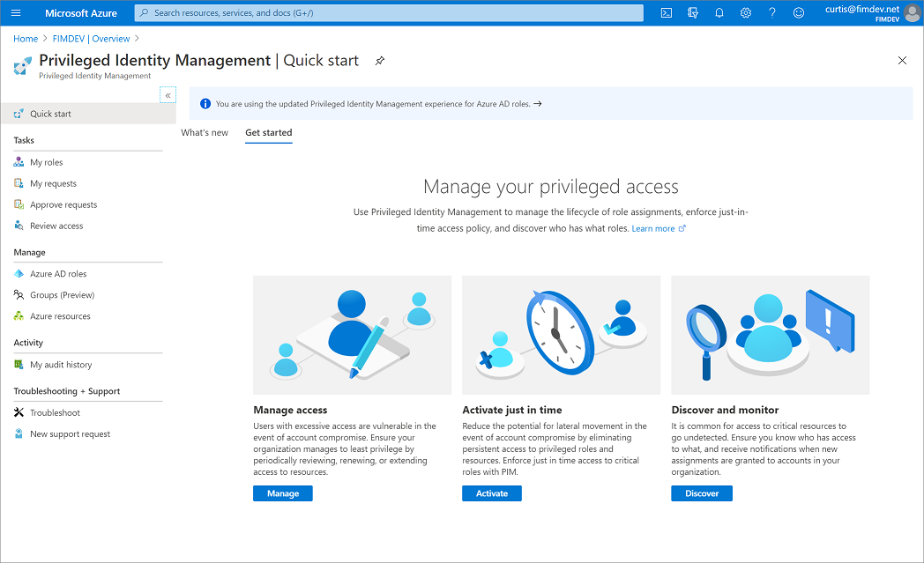Collapse the left sidebar

coord(168,94)
